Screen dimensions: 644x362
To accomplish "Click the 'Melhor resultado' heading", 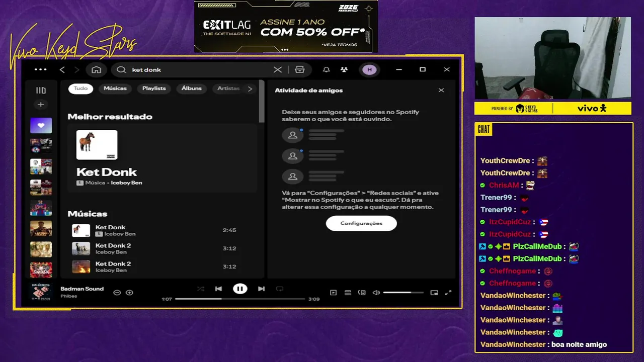I will [x=110, y=117].
